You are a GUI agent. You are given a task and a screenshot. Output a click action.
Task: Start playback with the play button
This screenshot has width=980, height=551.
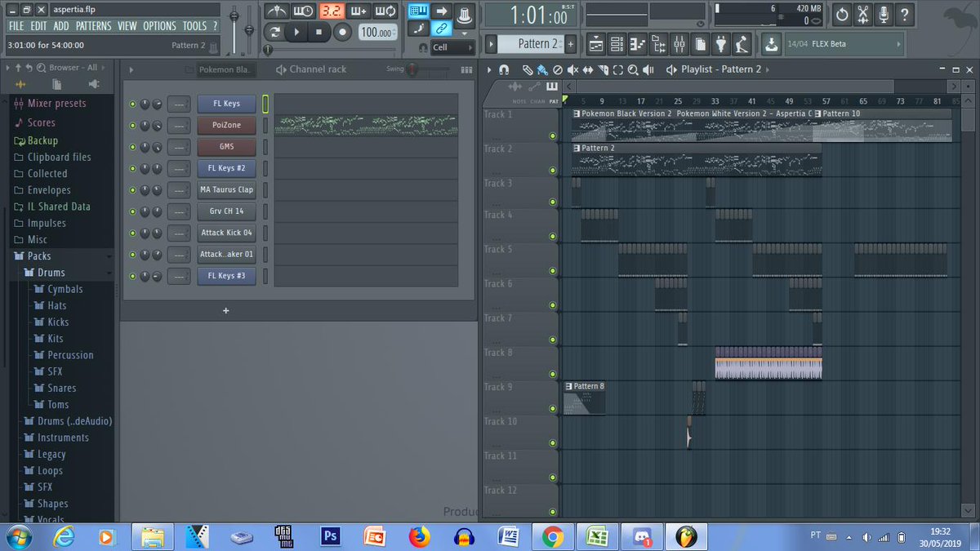(296, 32)
